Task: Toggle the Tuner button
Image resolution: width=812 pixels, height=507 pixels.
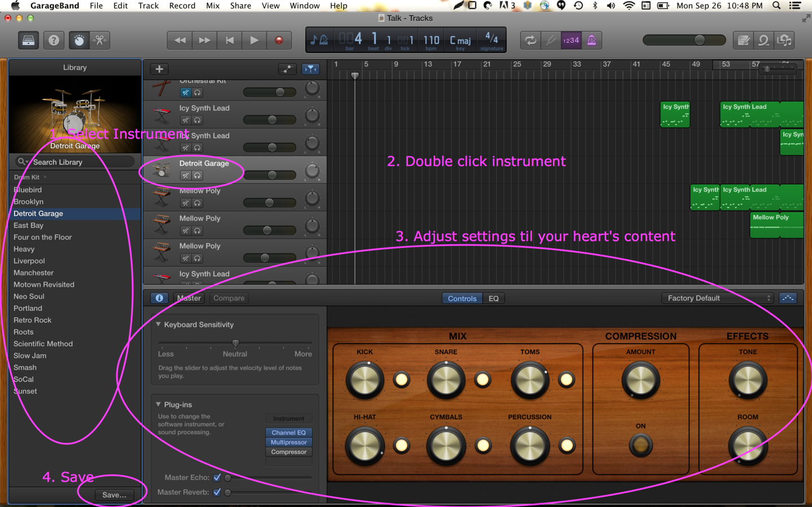Action: (x=551, y=41)
